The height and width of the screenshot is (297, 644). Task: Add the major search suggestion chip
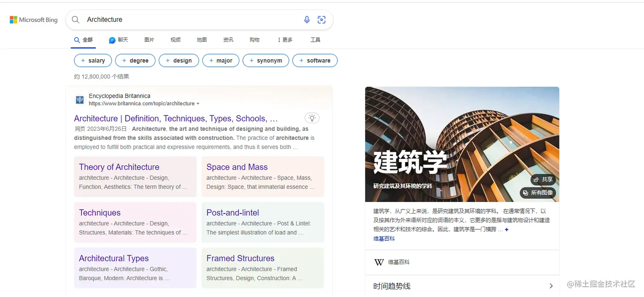(221, 61)
